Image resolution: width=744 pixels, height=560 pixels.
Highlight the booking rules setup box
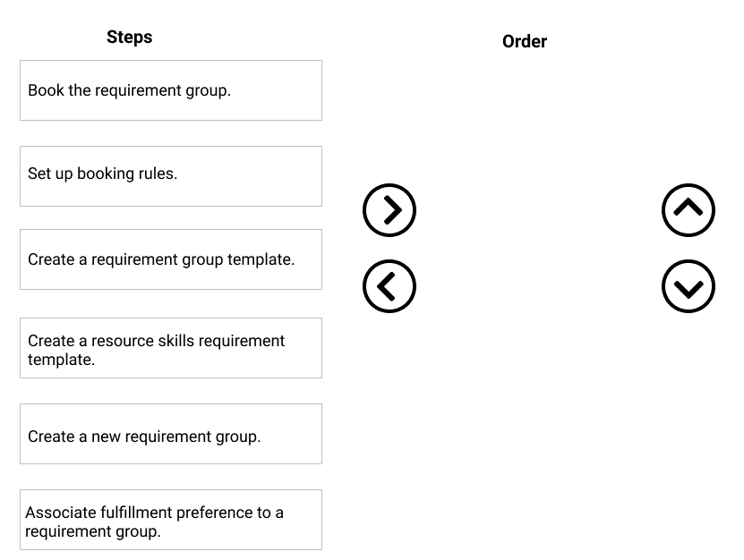170,175
